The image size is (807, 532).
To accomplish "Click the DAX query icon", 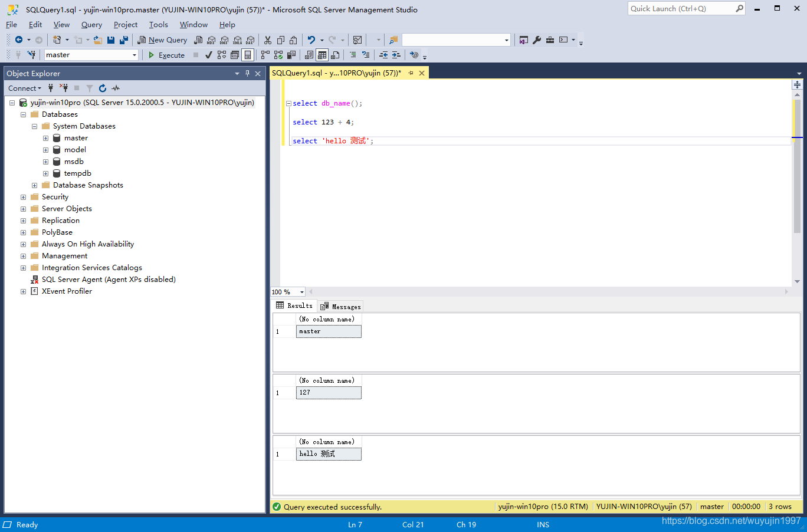I will tap(250, 40).
